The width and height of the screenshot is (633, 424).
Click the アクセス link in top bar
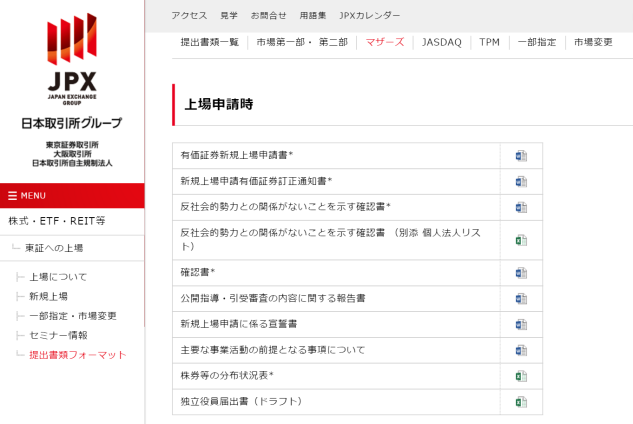tap(190, 16)
